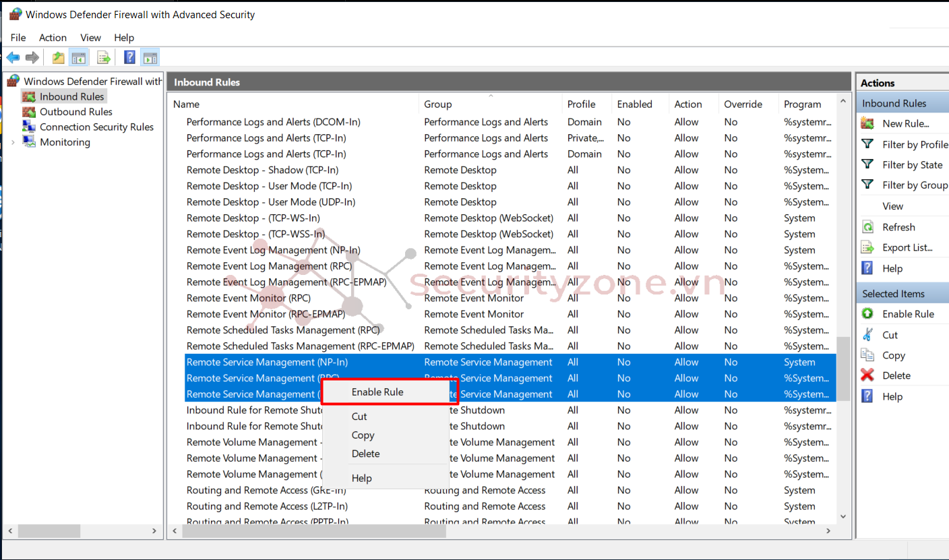This screenshot has width=949, height=560.
Task: Click the Help icon under Delete in Actions pane
Action: pos(868,396)
